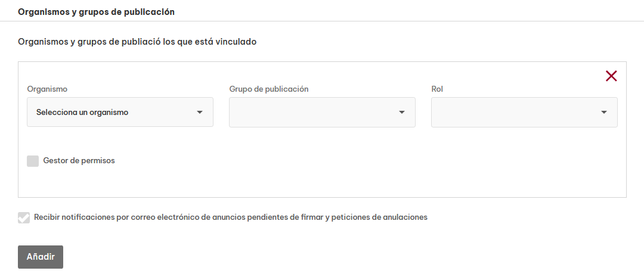This screenshot has height=277, width=644.
Task: Click the horizontal divider below the section heading
Action: pyautogui.click(x=322, y=21)
